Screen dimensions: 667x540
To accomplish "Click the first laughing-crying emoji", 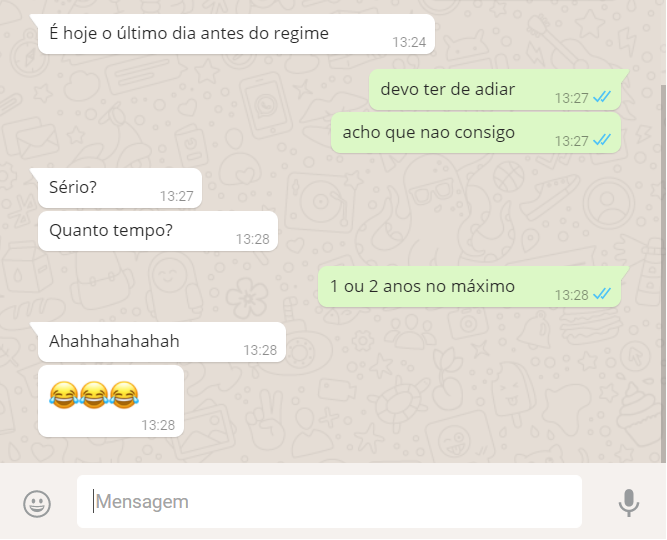I will pyautogui.click(x=63, y=395).
